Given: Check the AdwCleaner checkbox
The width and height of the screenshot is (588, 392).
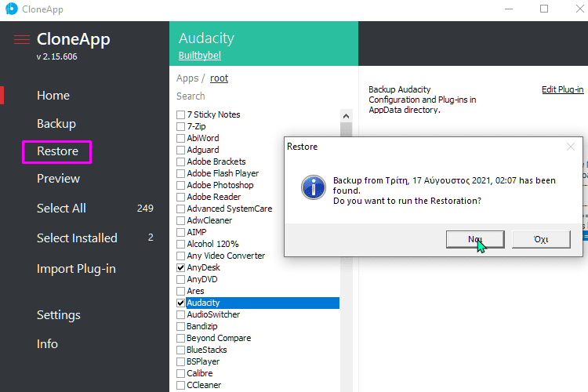Looking at the screenshot, I should [x=181, y=220].
